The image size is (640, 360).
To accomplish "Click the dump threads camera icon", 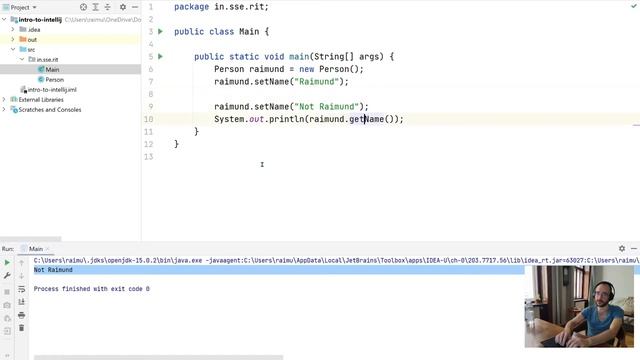I will 7,305.
